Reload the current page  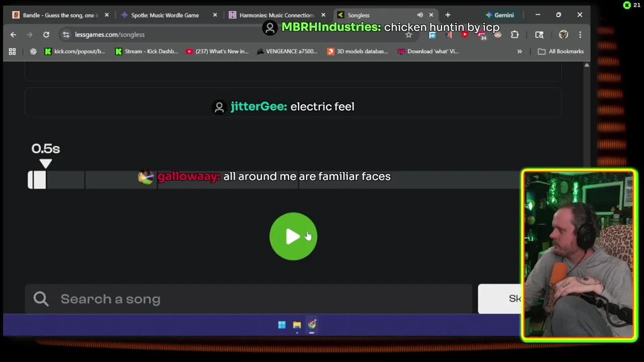(x=46, y=35)
